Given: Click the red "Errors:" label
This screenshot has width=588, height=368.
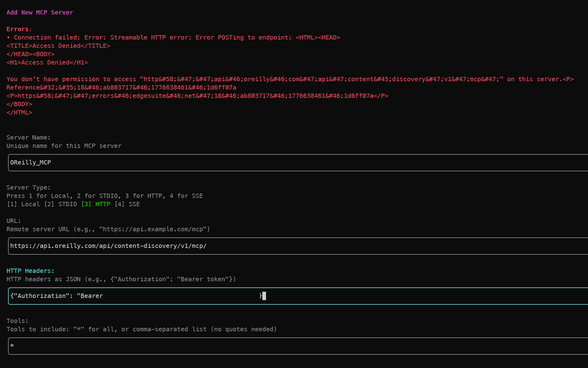Looking at the screenshot, I should coord(19,29).
